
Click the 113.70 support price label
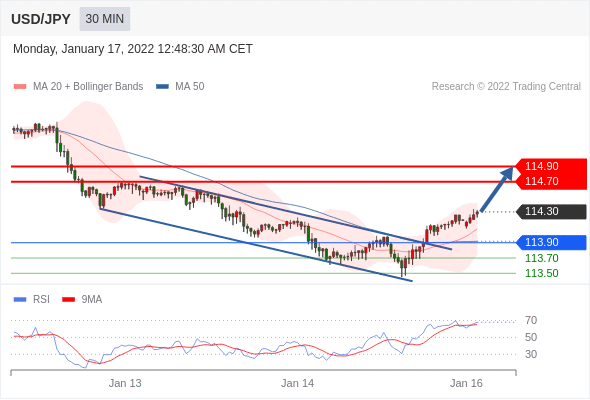(541, 258)
